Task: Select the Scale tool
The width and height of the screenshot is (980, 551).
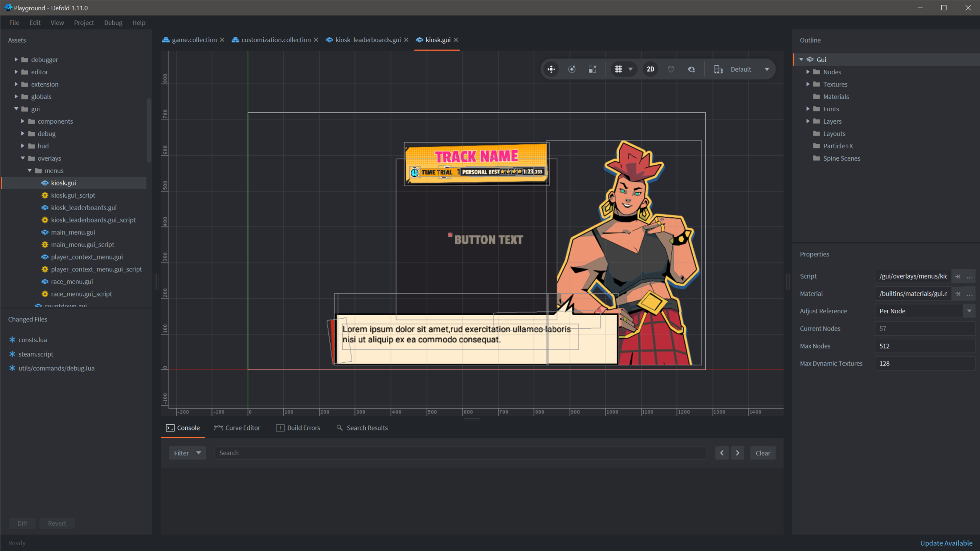Action: [592, 69]
